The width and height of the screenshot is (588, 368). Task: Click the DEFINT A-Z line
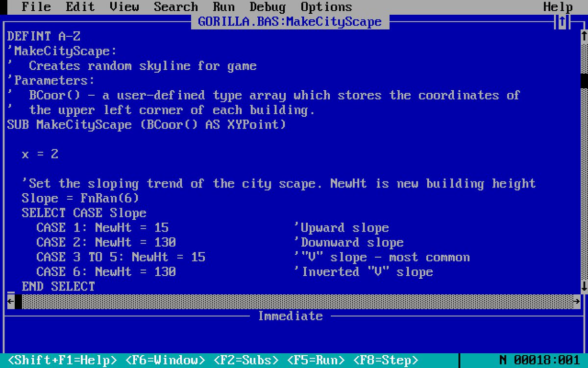pos(44,36)
